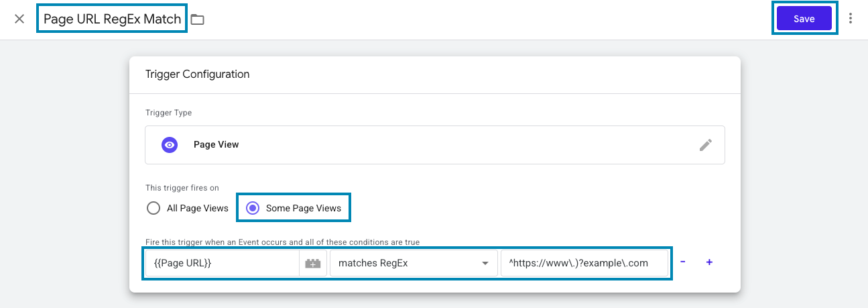Click the trigger name "Page URL RegEx Match"
The image size is (868, 308).
click(112, 19)
